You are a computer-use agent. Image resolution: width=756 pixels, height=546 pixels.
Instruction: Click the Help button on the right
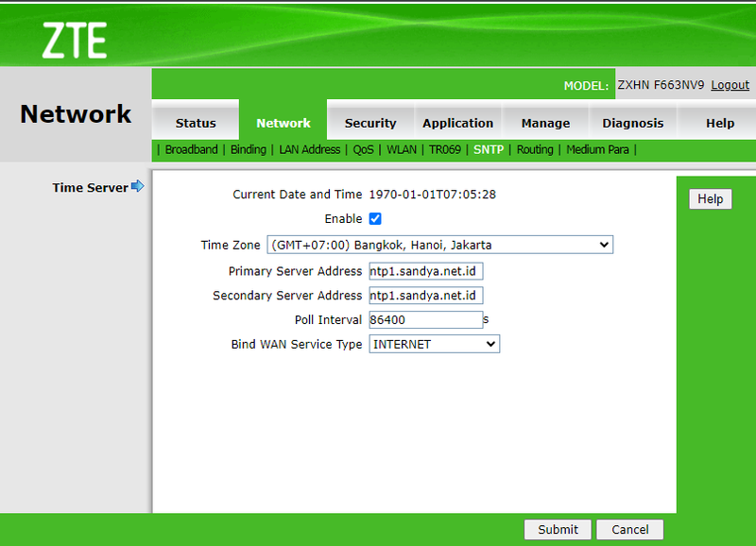coord(710,198)
